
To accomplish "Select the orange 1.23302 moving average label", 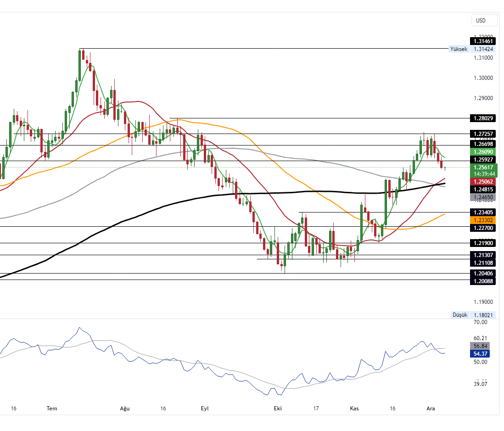I will point(484,220).
